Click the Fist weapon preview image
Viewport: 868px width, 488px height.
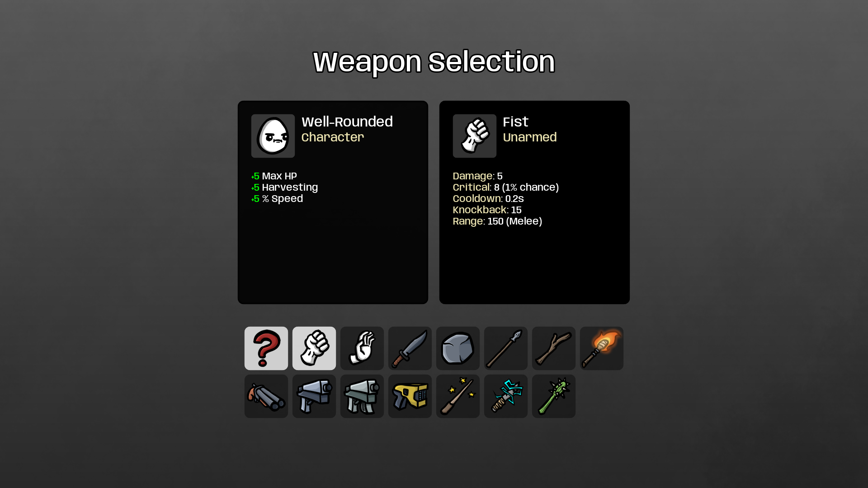coord(475,136)
